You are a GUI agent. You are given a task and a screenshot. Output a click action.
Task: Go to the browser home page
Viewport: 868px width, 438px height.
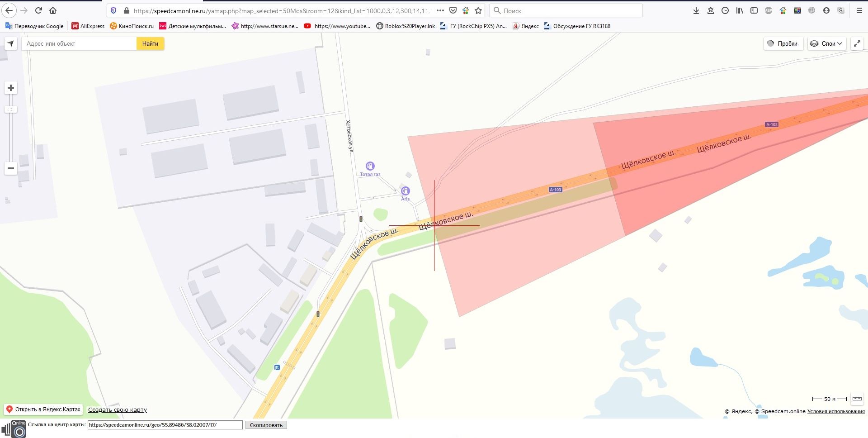[53, 10]
